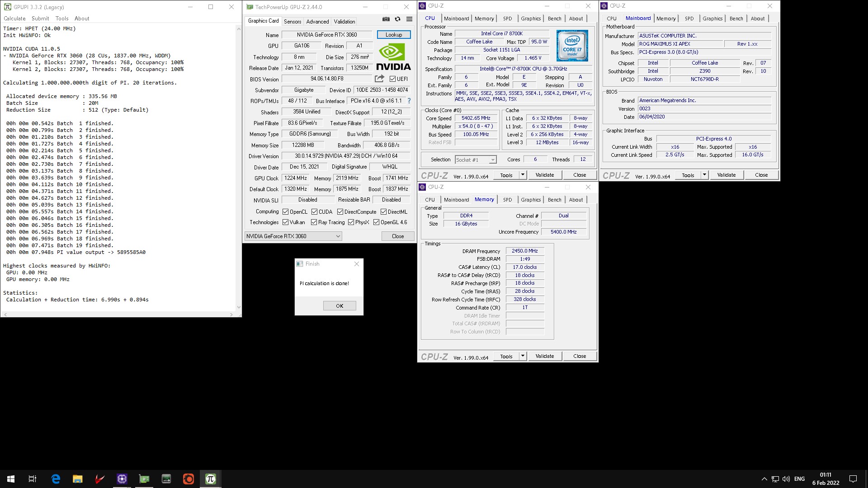The height and width of the screenshot is (488, 868).
Task: Click the Finish dialog title icon
Action: click(x=299, y=264)
